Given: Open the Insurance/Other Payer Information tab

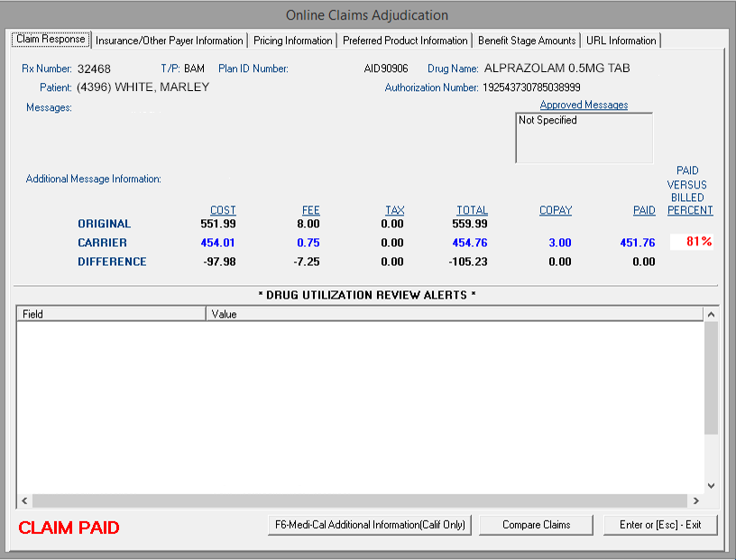Looking at the screenshot, I should coord(170,41).
